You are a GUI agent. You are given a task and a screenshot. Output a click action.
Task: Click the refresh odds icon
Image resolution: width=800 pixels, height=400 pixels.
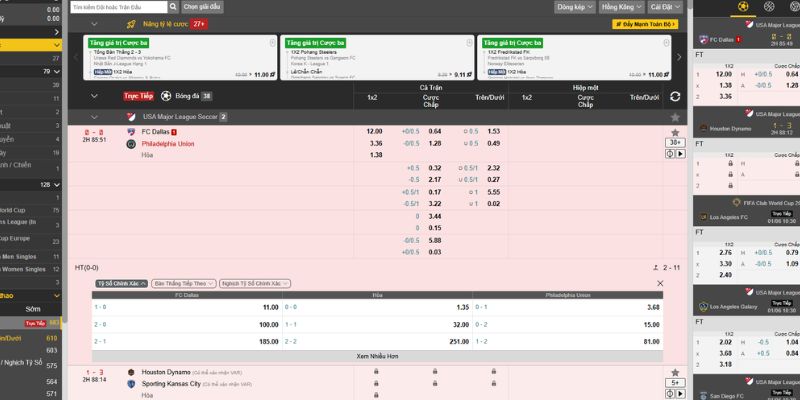click(675, 96)
